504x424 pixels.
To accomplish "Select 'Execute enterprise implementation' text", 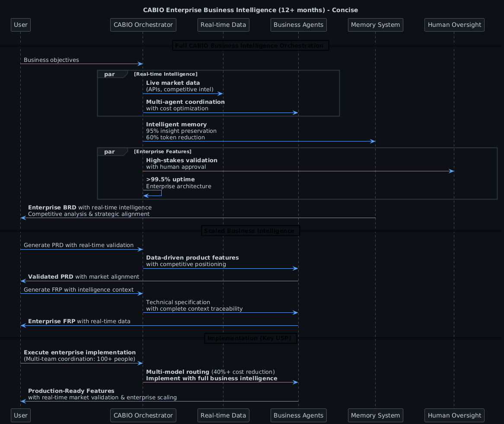I will click(x=80, y=352).
